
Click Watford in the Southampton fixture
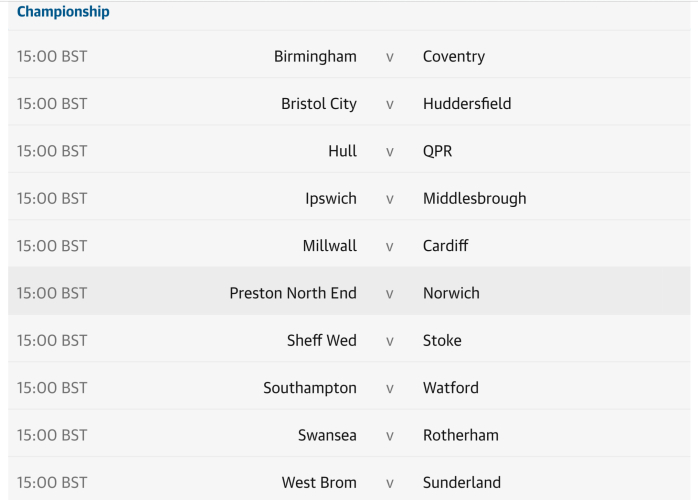pyautogui.click(x=450, y=388)
